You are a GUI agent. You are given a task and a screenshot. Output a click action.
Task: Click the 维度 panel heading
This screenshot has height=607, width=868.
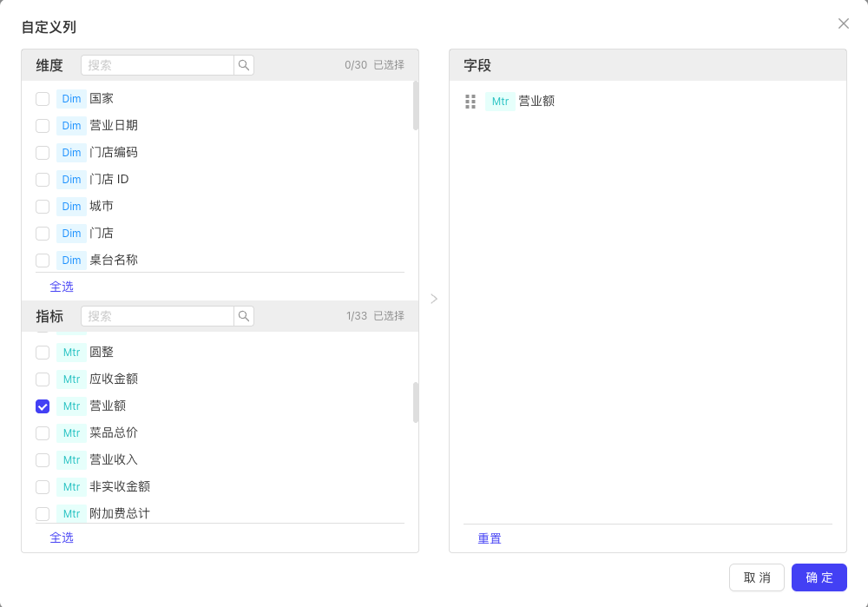pyautogui.click(x=49, y=65)
